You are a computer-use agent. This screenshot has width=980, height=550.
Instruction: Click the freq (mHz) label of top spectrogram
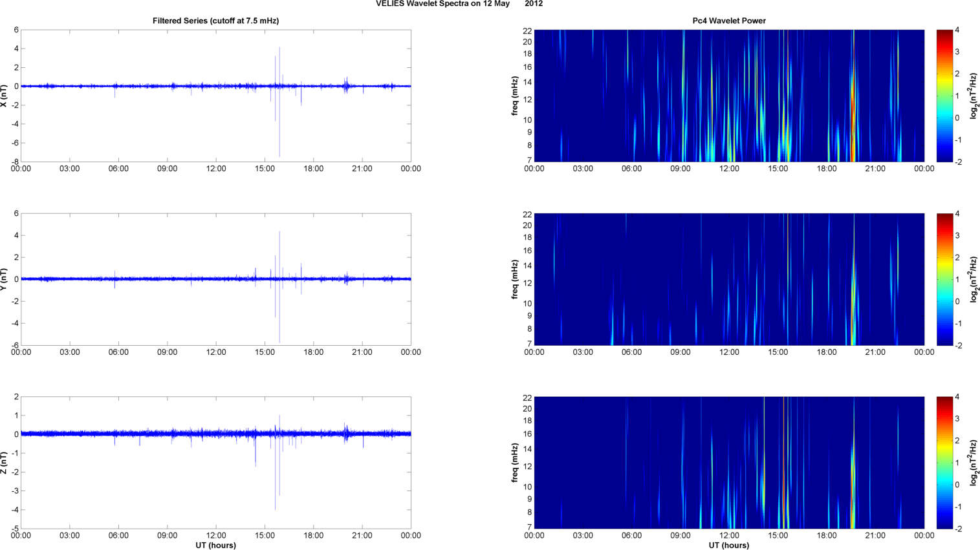pos(515,96)
